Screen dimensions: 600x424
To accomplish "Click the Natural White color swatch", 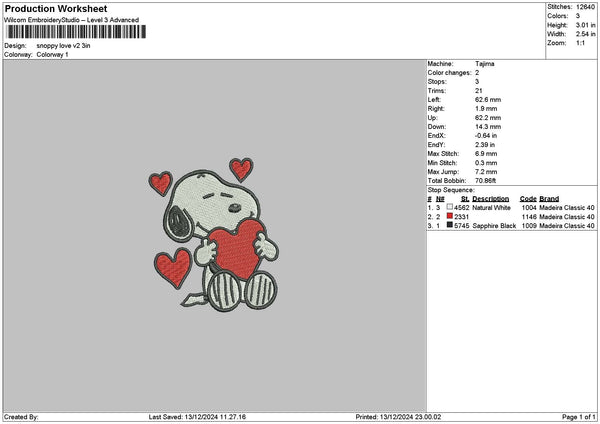I will [x=450, y=207].
